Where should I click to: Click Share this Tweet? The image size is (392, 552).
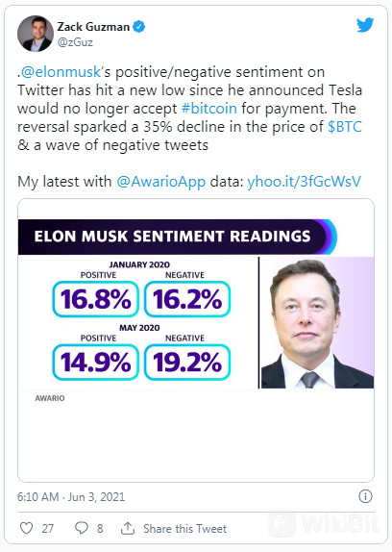tap(184, 528)
